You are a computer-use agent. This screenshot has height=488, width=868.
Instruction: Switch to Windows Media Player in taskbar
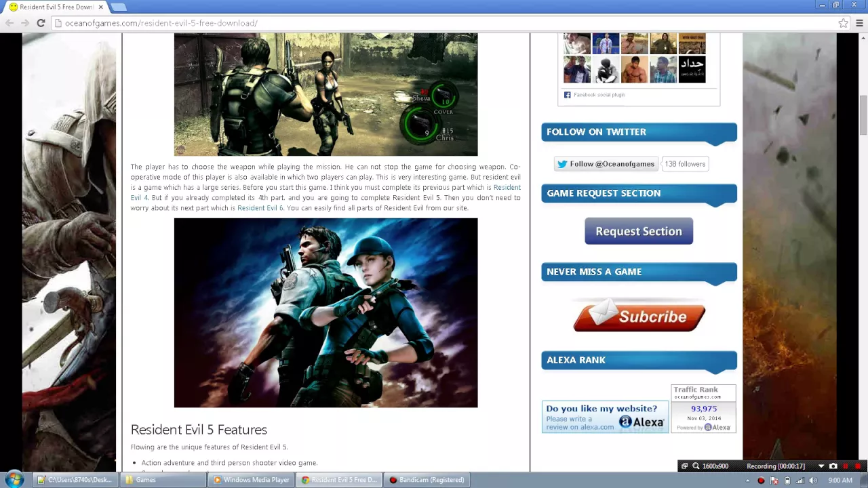click(x=251, y=480)
